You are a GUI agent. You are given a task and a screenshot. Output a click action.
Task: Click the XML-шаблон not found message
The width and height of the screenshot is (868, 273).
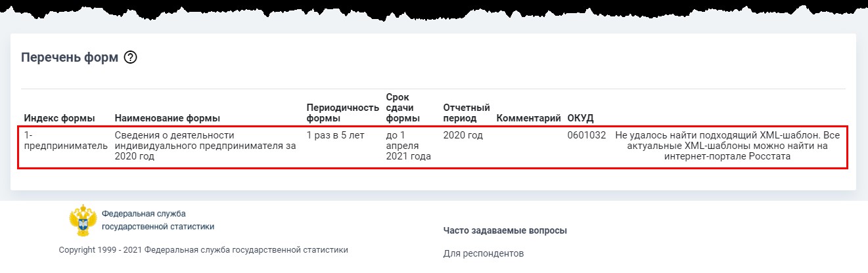click(x=727, y=146)
